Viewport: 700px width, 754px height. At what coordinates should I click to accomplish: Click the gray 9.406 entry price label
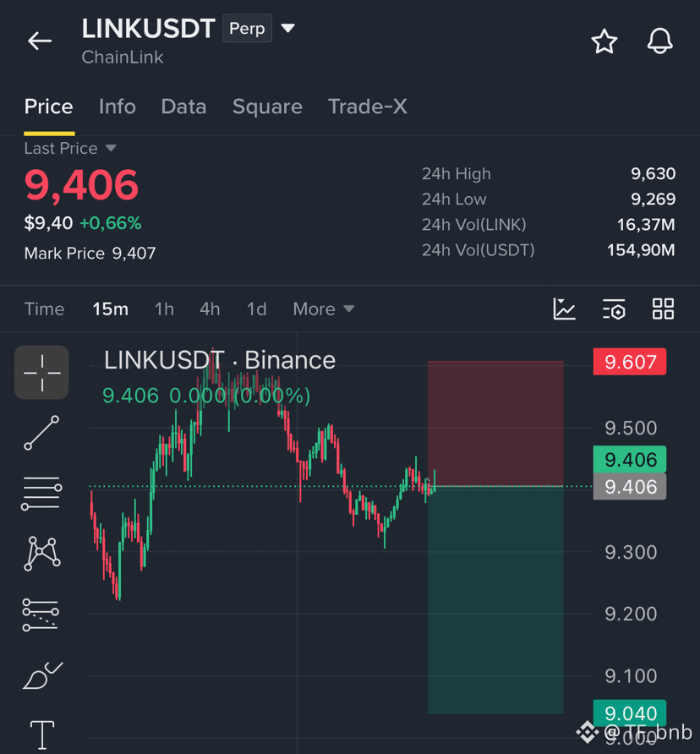[630, 487]
